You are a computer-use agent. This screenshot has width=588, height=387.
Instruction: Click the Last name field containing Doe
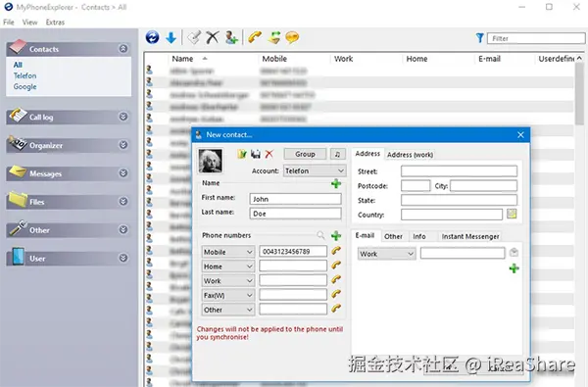click(296, 214)
